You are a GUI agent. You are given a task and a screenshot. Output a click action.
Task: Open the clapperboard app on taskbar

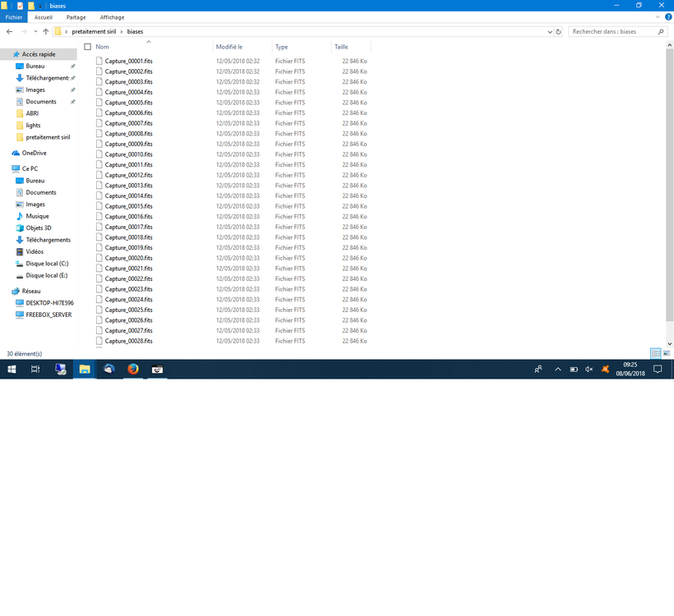pyautogui.click(x=157, y=369)
